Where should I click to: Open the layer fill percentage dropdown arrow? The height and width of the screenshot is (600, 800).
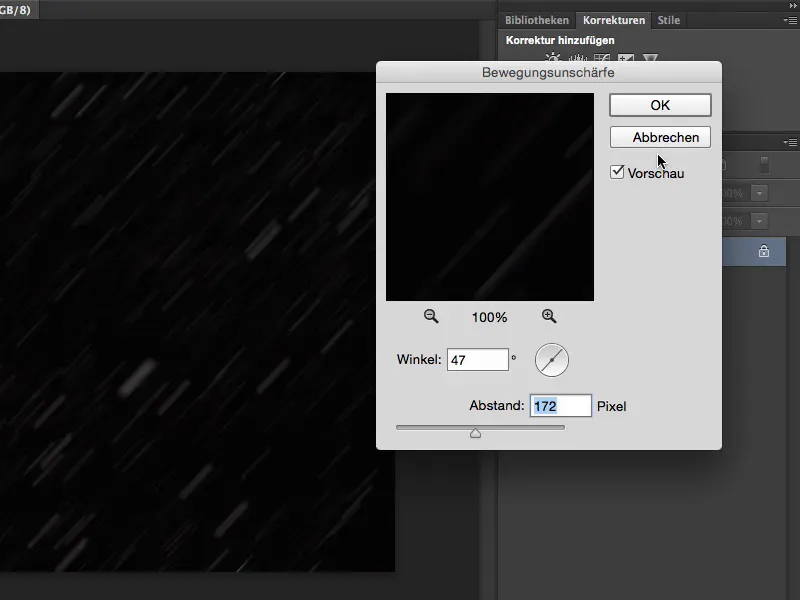pos(760,221)
